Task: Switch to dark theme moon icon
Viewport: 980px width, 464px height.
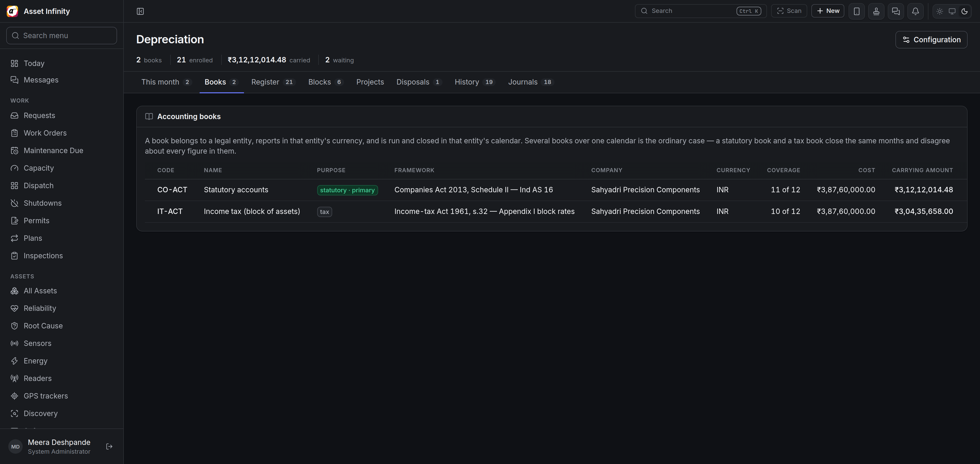Action: tap(965, 11)
